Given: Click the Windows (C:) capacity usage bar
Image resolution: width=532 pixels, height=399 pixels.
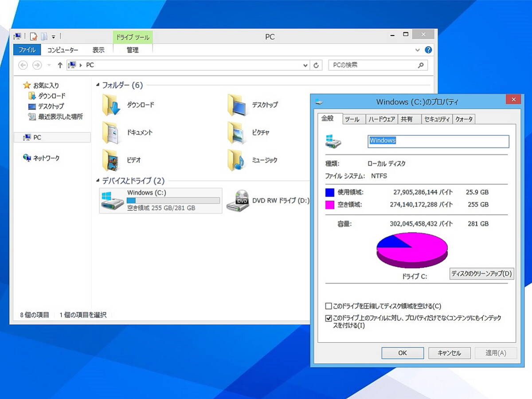Looking at the screenshot, I should pyautogui.click(x=173, y=201).
